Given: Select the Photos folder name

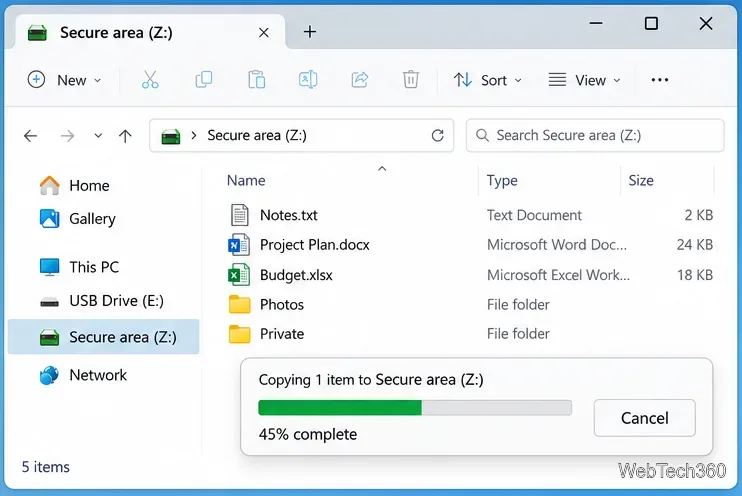Looking at the screenshot, I should pyautogui.click(x=282, y=304).
